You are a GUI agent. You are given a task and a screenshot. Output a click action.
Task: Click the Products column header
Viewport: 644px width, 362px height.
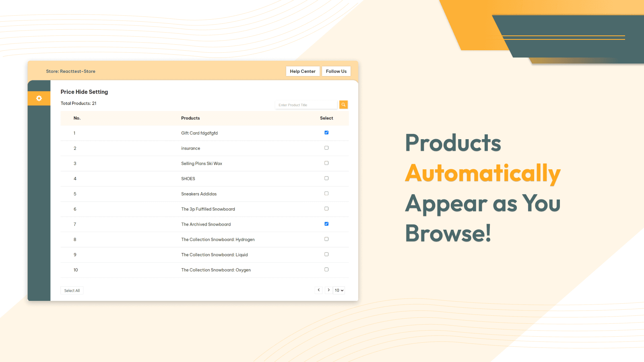tap(190, 118)
